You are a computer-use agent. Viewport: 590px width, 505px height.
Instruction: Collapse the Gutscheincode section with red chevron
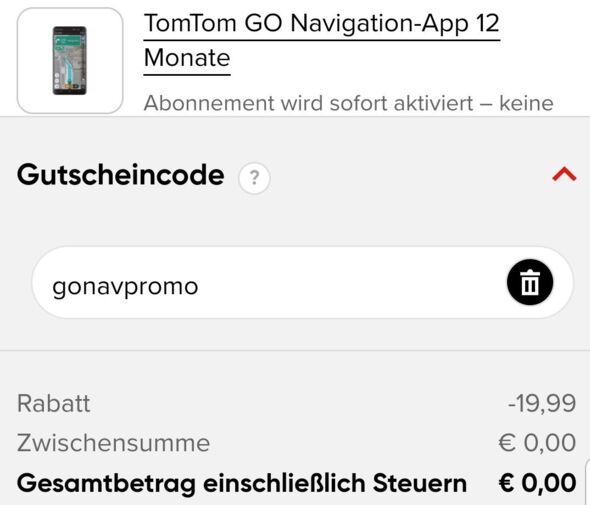[x=564, y=175]
